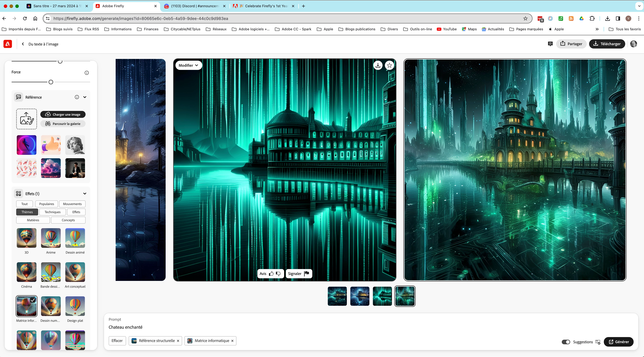
Task: Deselect the checked Matrice informatique effect
Action: 26,306
